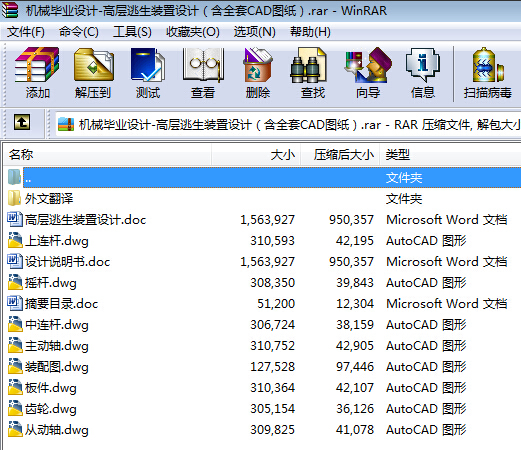Click packed size value 36,126
The image size is (521, 450).
pyautogui.click(x=355, y=409)
